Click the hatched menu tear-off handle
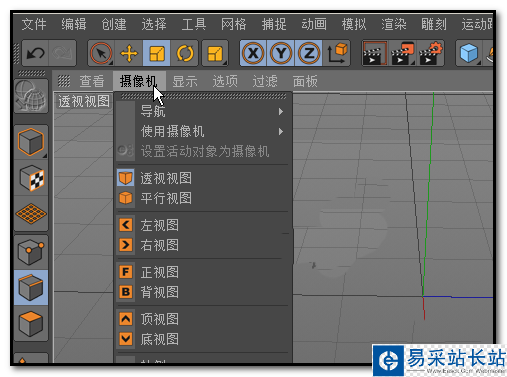 tap(203, 96)
